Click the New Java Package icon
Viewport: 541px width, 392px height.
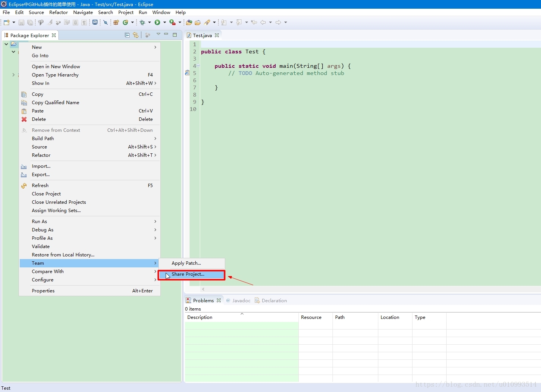(x=116, y=22)
